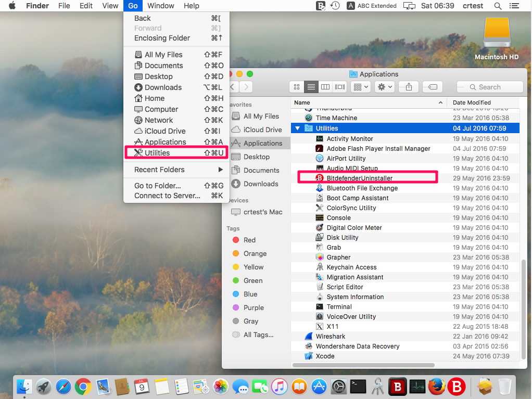This screenshot has width=532, height=399.
Task: Open Google Chrome from the Dock
Action: click(x=83, y=387)
